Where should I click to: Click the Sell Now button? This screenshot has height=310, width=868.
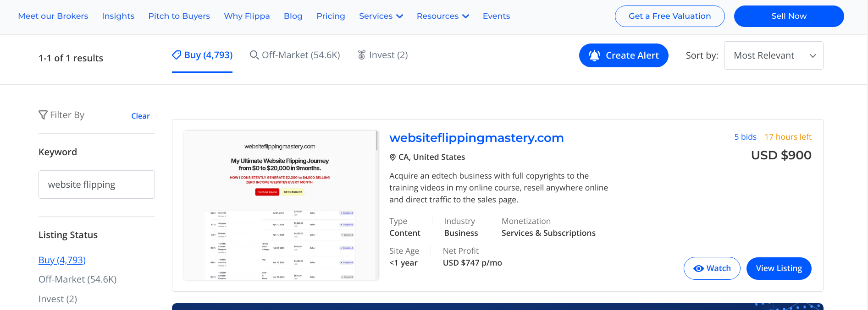(x=789, y=16)
